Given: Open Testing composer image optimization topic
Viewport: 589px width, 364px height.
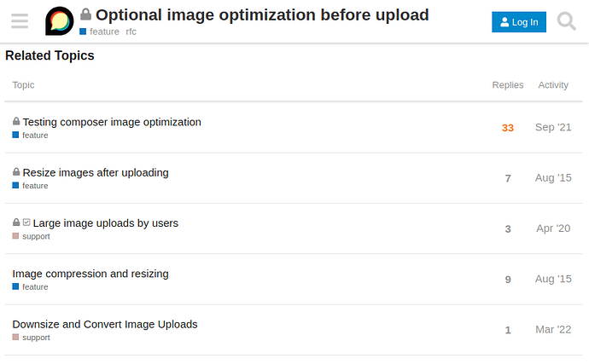Looking at the screenshot, I should [x=112, y=122].
